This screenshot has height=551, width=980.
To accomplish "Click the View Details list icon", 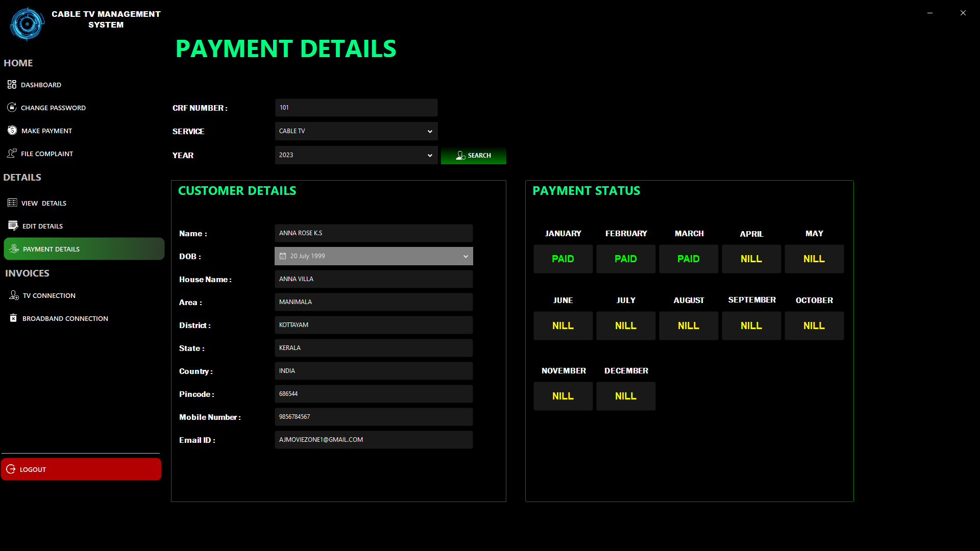I will point(12,203).
